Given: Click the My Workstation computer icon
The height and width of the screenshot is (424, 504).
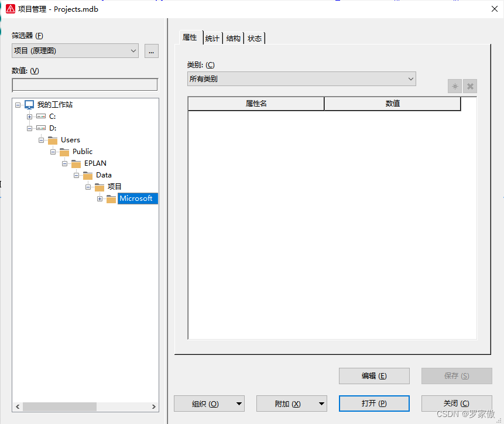Looking at the screenshot, I should 29,105.
